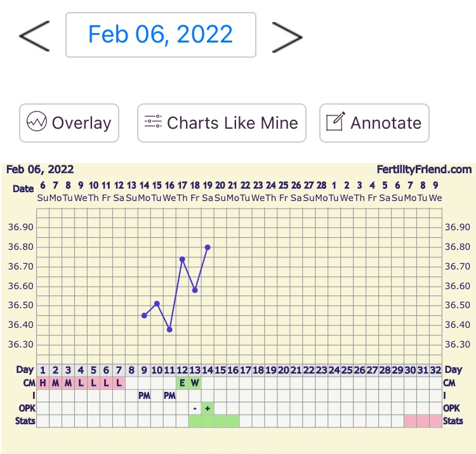The width and height of the screenshot is (476, 454).
Task: Tap the Annotate button label
Action: pyautogui.click(x=386, y=123)
